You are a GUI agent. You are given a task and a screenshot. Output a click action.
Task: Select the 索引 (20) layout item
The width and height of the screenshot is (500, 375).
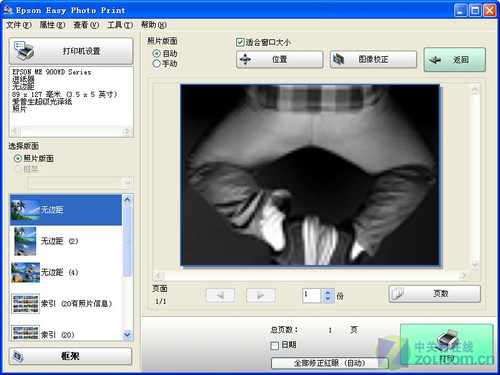(x=66, y=333)
